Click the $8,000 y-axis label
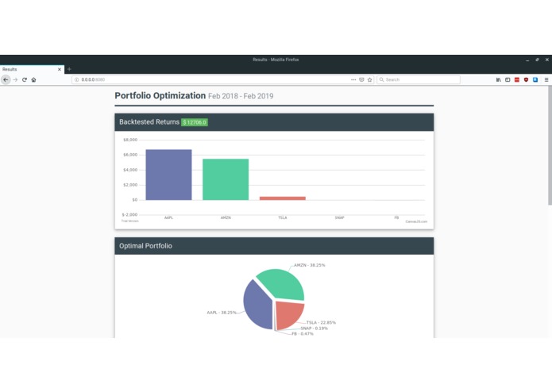 tap(130, 140)
